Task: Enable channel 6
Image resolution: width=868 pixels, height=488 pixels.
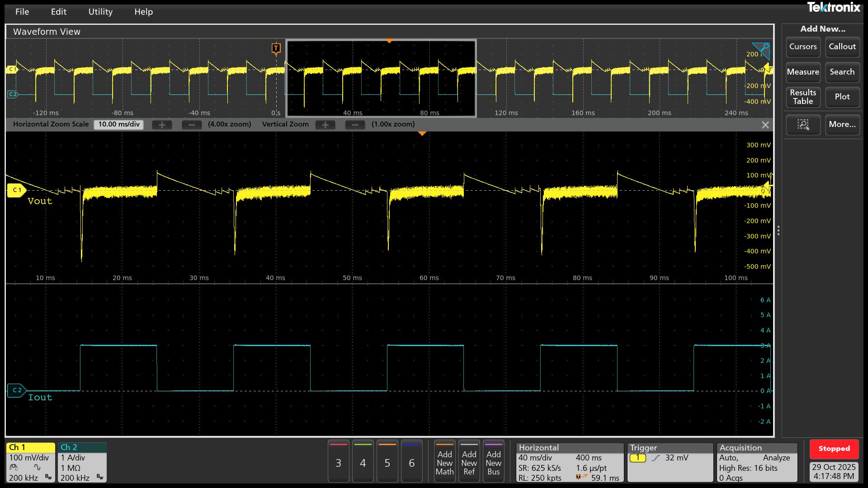Action: [411, 462]
